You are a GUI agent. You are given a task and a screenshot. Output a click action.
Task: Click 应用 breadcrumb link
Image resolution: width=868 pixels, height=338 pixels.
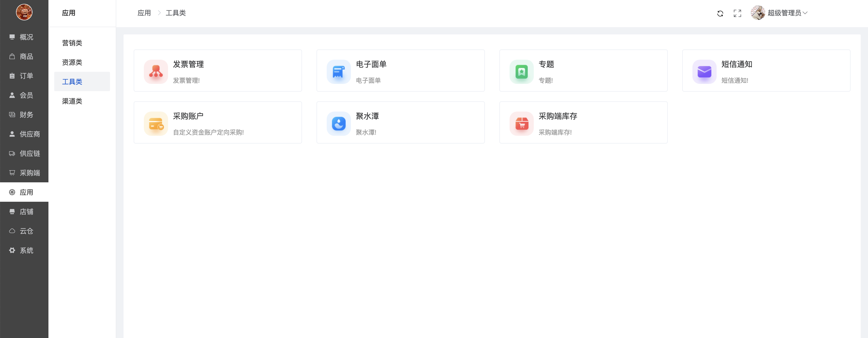tap(144, 13)
